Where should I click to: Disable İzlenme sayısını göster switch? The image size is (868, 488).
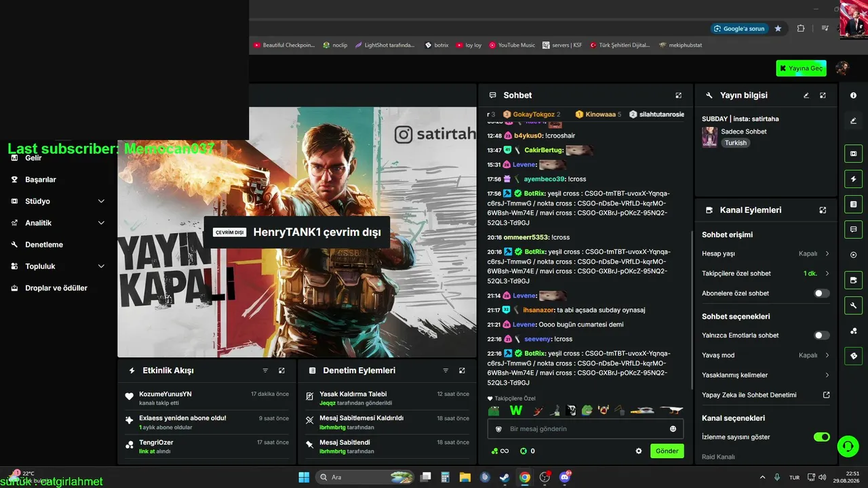[x=822, y=437]
